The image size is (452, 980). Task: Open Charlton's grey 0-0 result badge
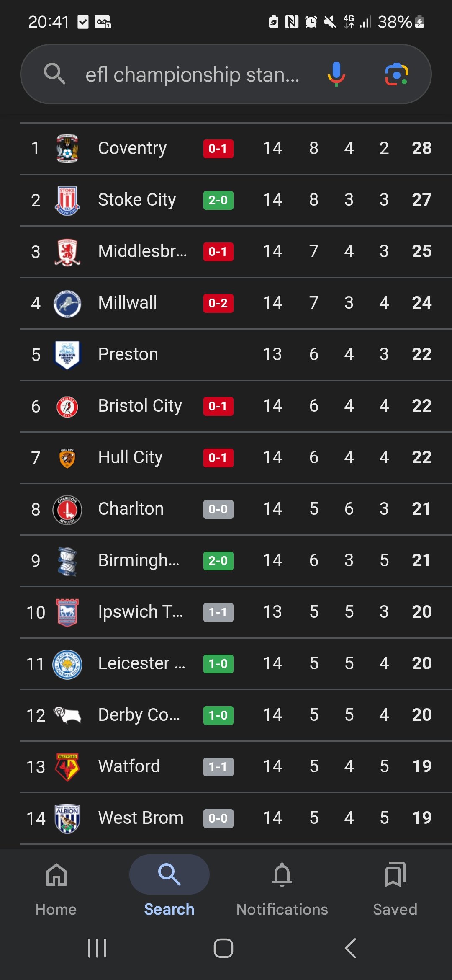coord(218,509)
